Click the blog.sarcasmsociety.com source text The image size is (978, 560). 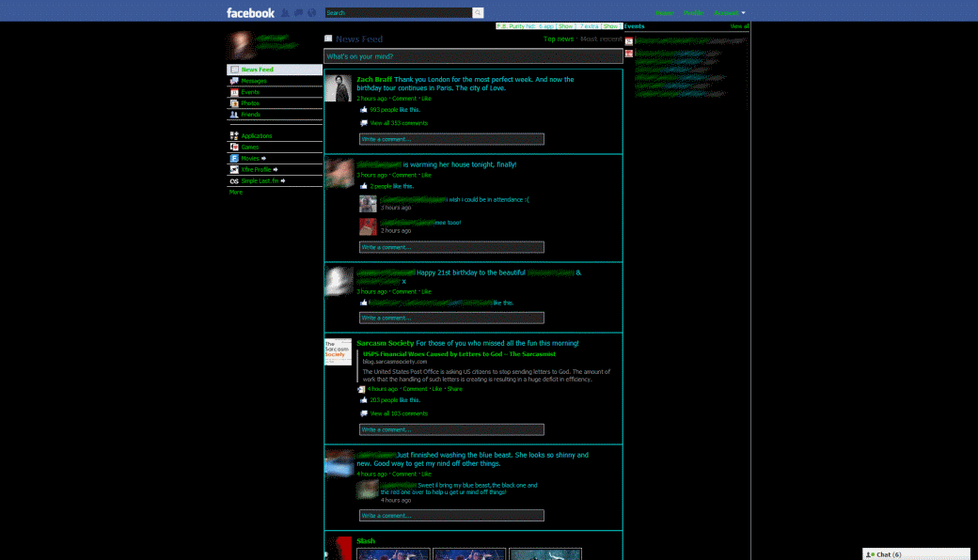(395, 362)
